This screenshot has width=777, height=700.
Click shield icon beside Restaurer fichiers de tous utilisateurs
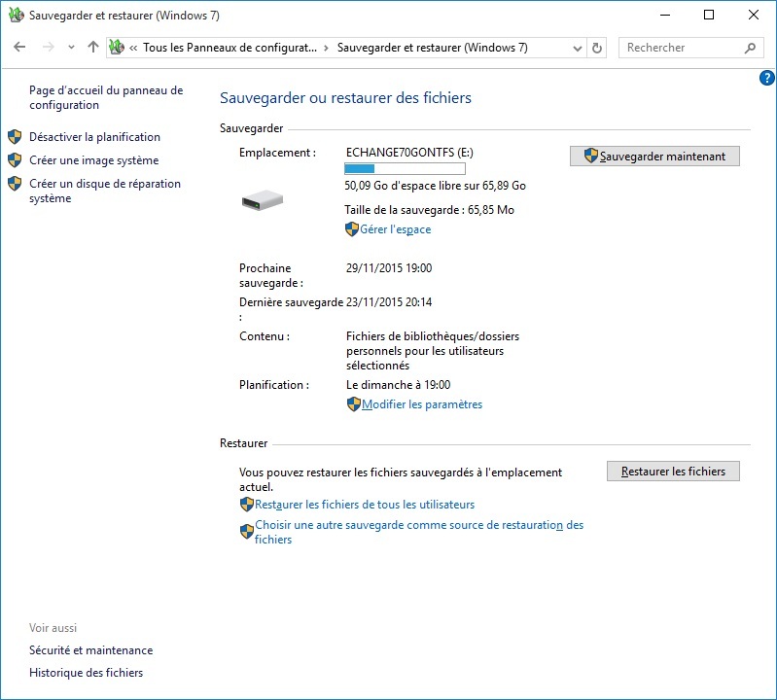tap(247, 505)
